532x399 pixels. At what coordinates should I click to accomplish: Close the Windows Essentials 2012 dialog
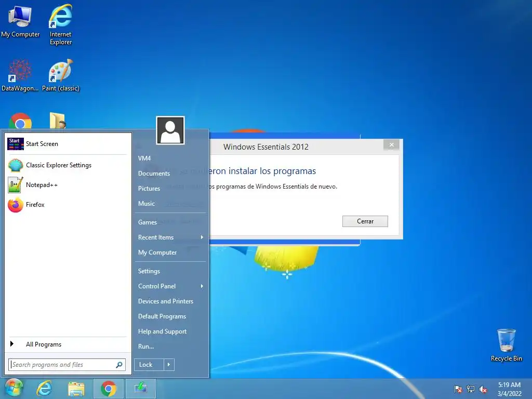point(392,145)
